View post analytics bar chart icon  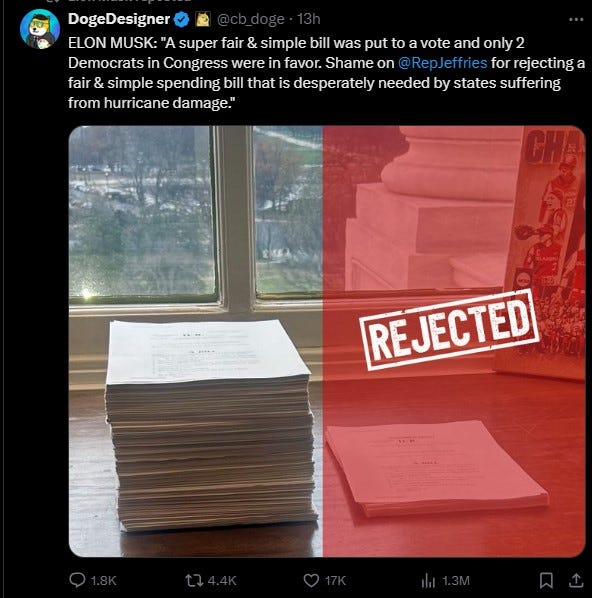click(428, 581)
